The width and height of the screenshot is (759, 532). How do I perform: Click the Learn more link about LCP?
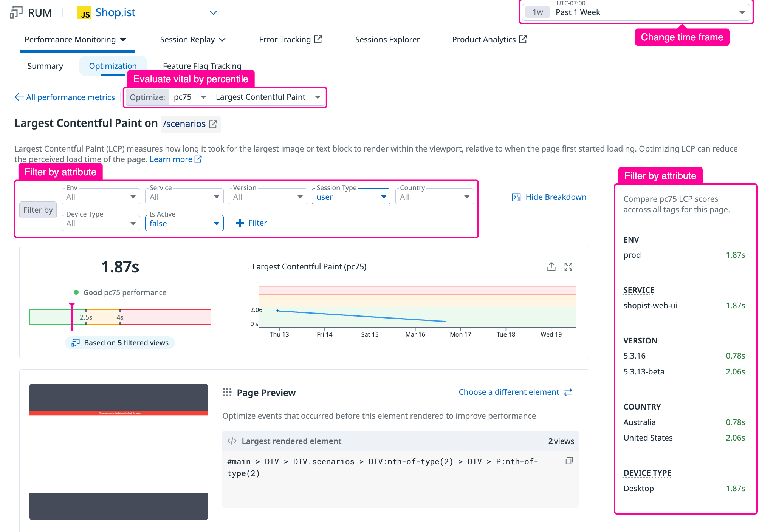click(172, 159)
